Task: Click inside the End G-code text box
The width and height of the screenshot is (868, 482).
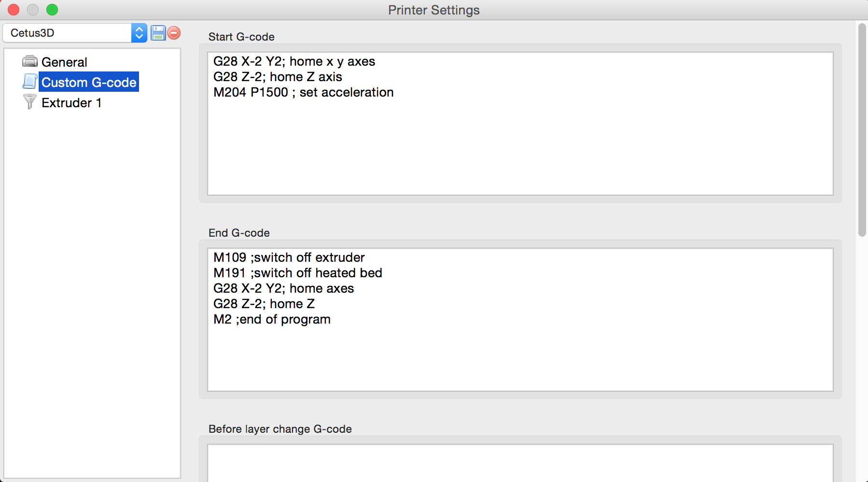Action: click(x=520, y=320)
